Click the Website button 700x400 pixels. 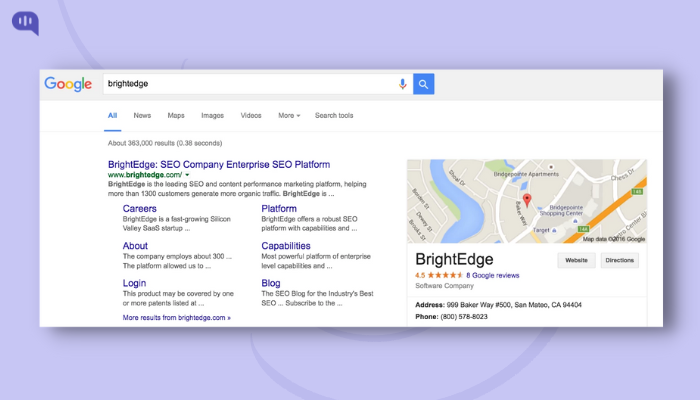tap(576, 260)
